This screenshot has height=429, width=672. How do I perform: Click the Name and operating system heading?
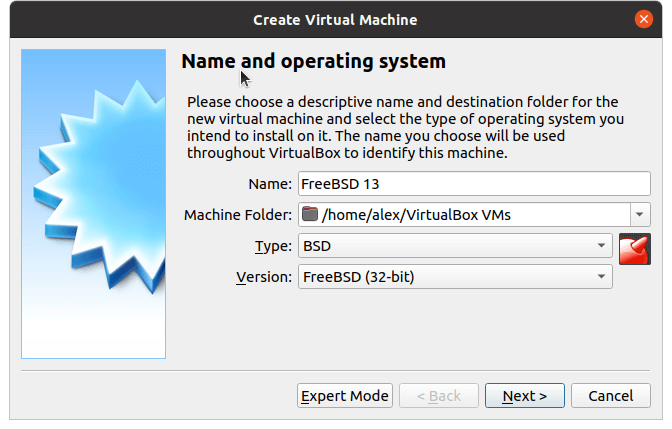click(313, 61)
